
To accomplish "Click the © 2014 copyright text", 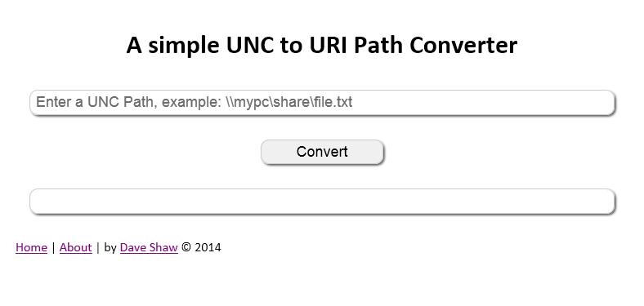I will click(x=201, y=247).
